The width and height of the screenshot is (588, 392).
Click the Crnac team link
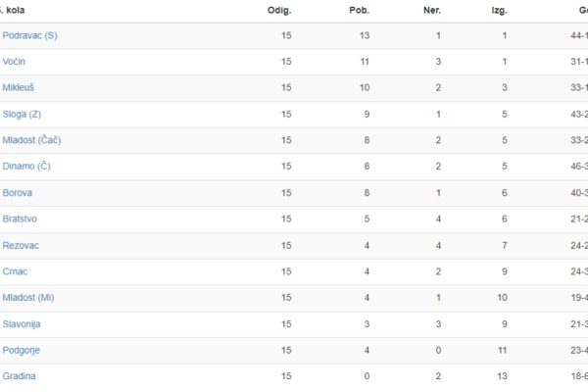(15, 271)
